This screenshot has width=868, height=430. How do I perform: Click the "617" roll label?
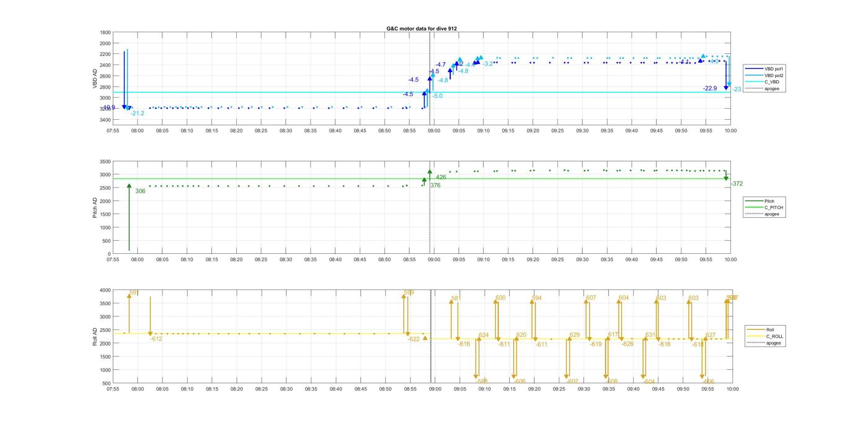613,334
